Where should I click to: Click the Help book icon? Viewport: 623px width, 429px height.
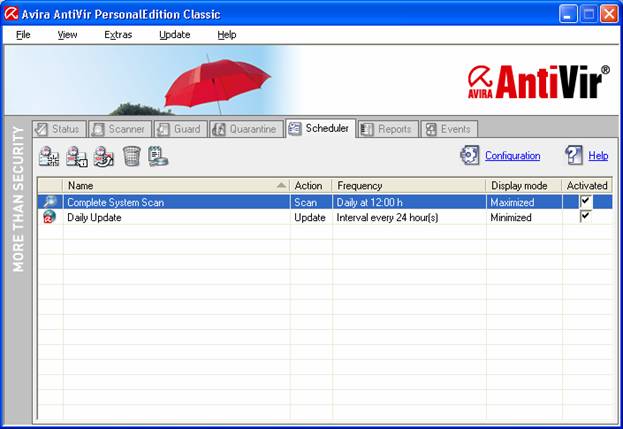tap(574, 155)
